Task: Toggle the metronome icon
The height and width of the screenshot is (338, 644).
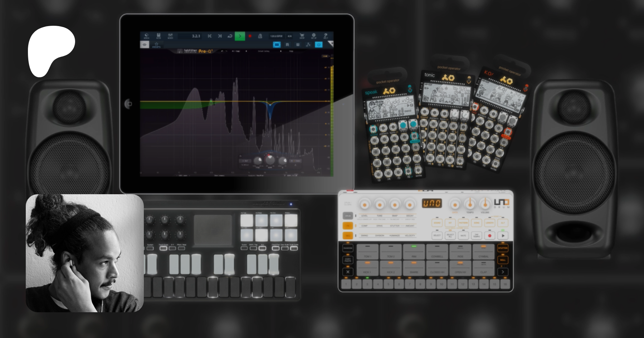Action: click(x=260, y=36)
